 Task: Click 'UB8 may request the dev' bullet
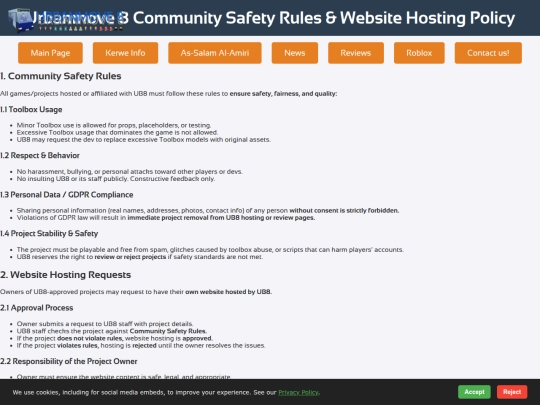click(144, 139)
